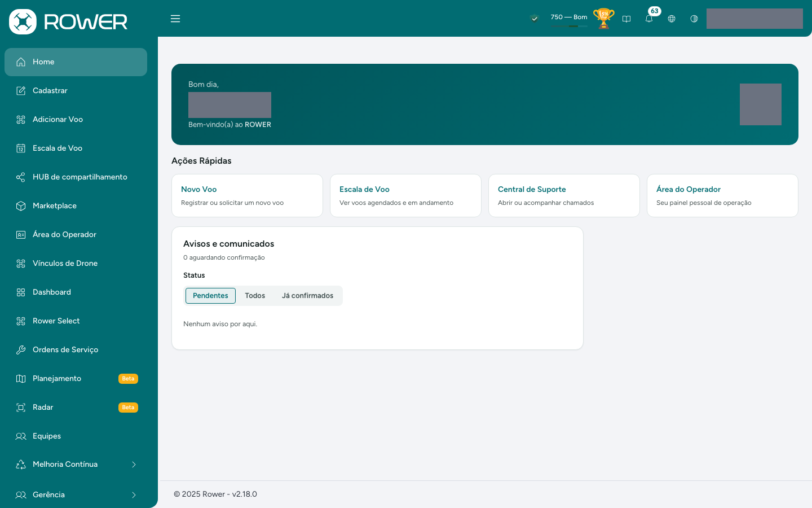Viewport: 812px width, 508px height.
Task: Click the Rower Select drone icon
Action: click(21, 321)
